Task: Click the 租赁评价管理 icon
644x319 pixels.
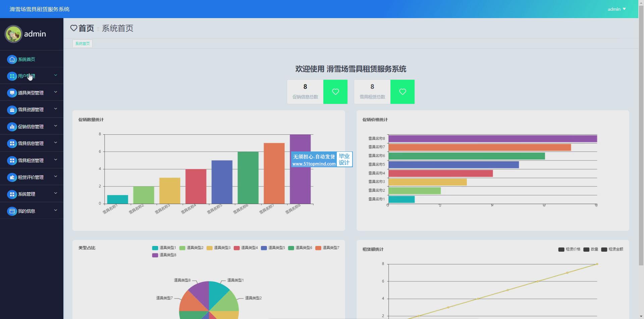Action: click(x=12, y=177)
